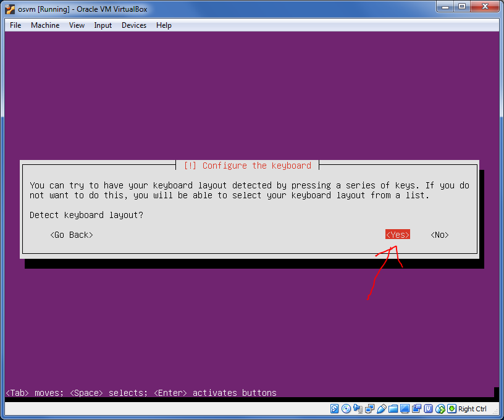This screenshot has width=504, height=420.
Task: Open the Machine menu
Action: coord(45,25)
